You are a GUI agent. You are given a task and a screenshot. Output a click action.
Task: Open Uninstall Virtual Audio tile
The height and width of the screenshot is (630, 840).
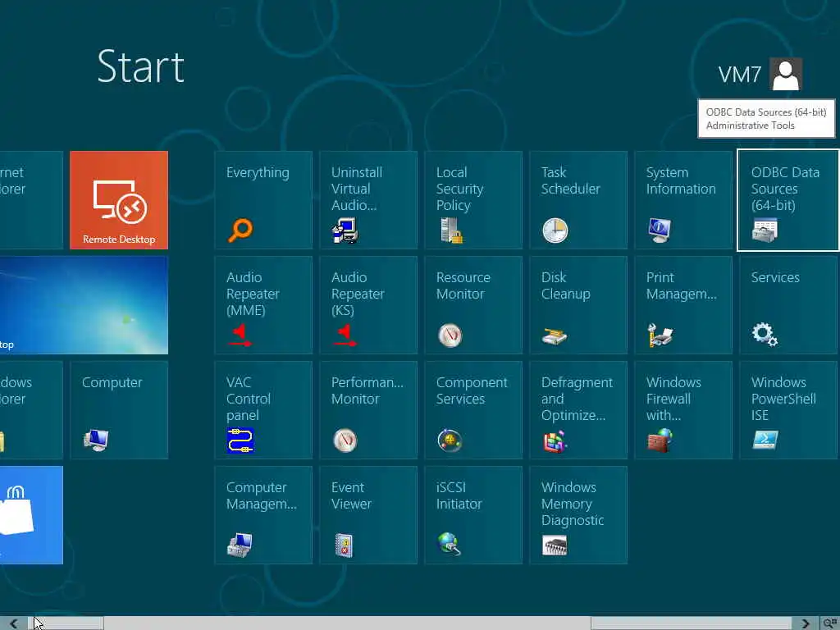click(x=368, y=200)
